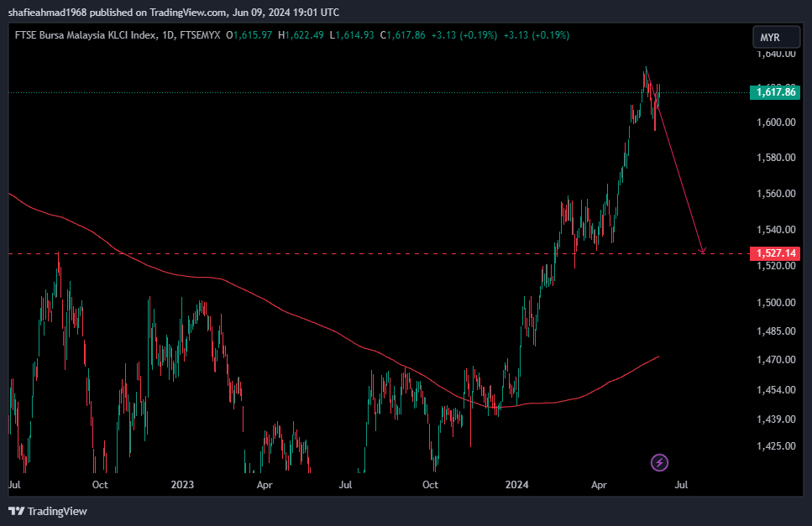
Task: Click the 1,425.00 price axis label
Action: 776,445
